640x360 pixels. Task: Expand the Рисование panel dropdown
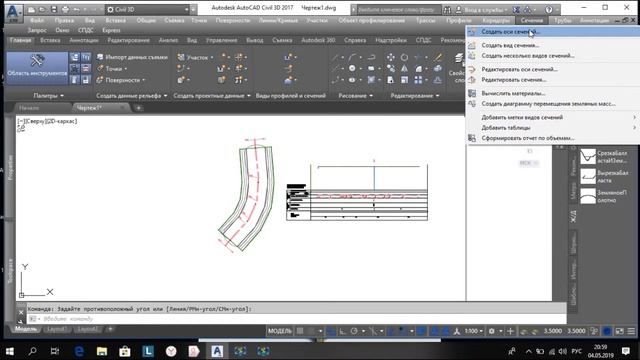click(x=356, y=96)
